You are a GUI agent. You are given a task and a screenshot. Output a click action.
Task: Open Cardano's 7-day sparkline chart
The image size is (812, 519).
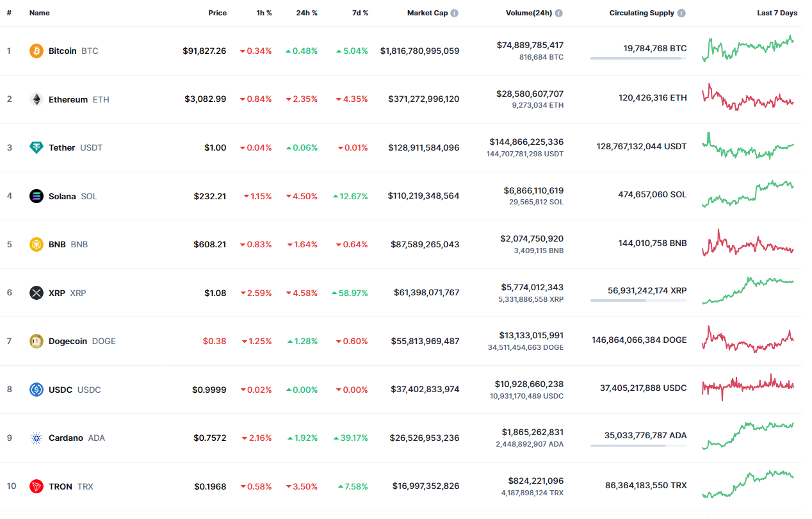click(748, 436)
